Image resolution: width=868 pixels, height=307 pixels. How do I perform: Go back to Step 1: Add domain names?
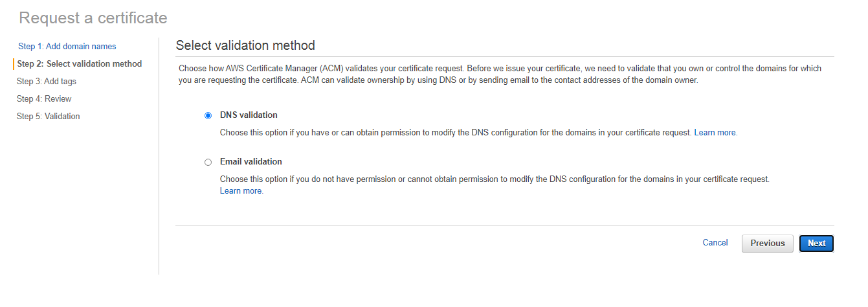pos(67,47)
